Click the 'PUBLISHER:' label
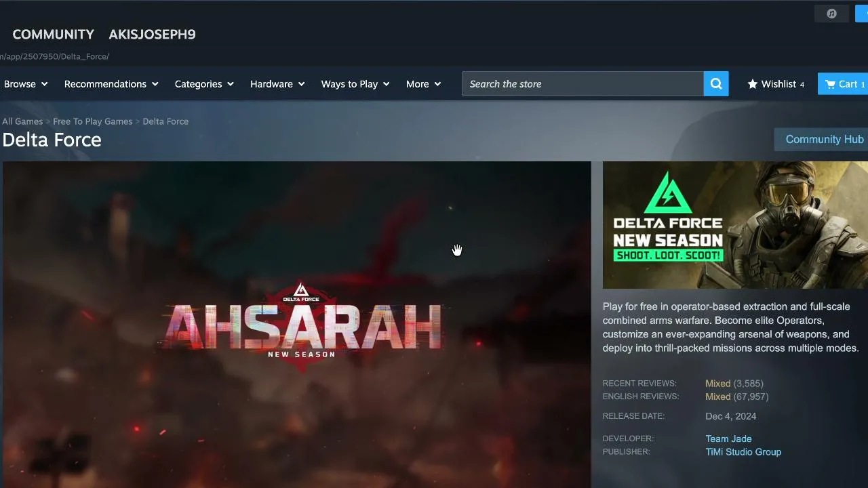This screenshot has width=868, height=488. coord(626,452)
